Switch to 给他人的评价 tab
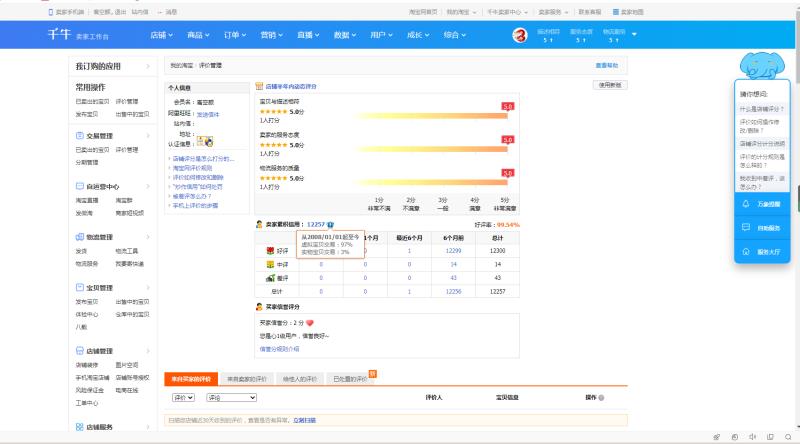The height and width of the screenshot is (444, 800). point(300,379)
